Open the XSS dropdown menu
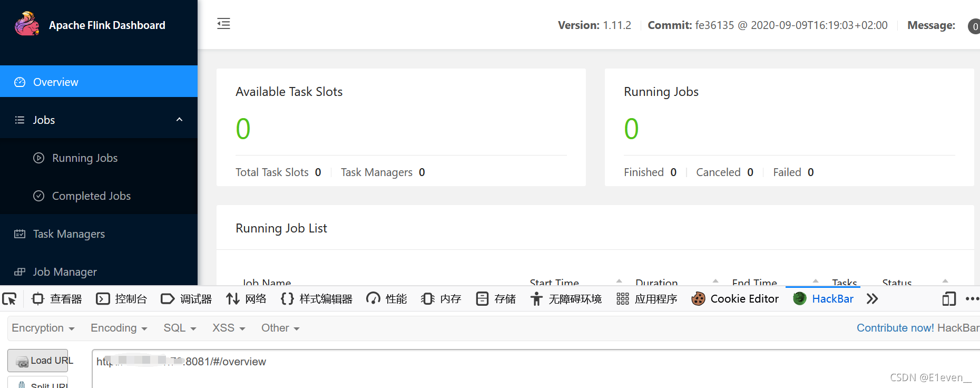Screen dimensions: 980x388 coord(229,328)
